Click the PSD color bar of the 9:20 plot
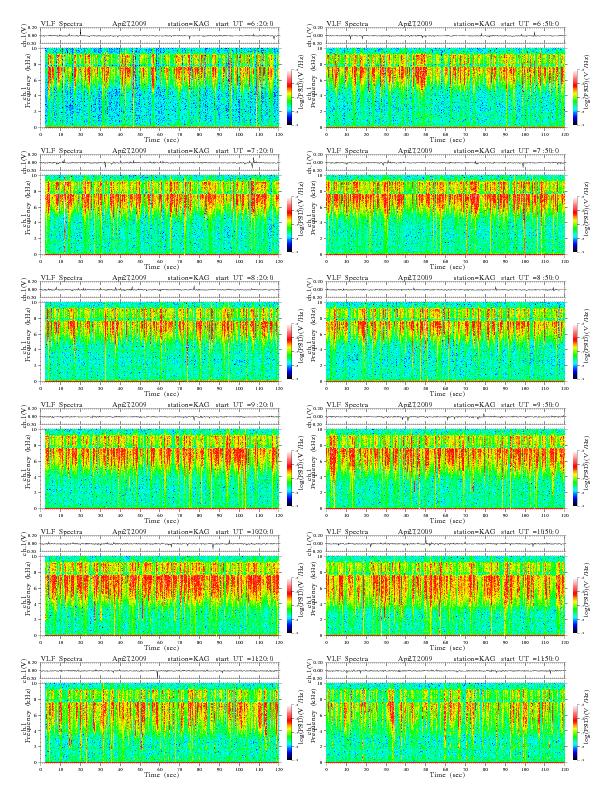The height and width of the screenshot is (792, 612). tap(289, 478)
